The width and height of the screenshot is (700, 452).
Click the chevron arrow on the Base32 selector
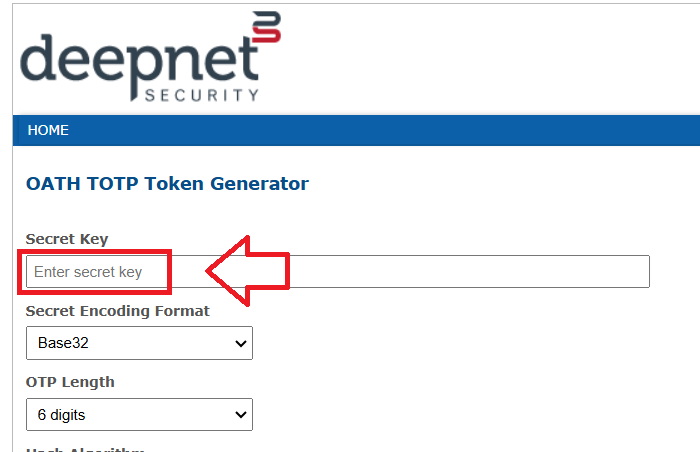239,343
